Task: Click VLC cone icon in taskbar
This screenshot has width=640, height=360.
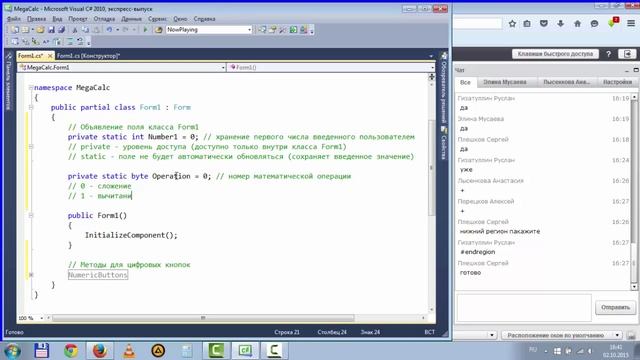Action: [129, 351]
